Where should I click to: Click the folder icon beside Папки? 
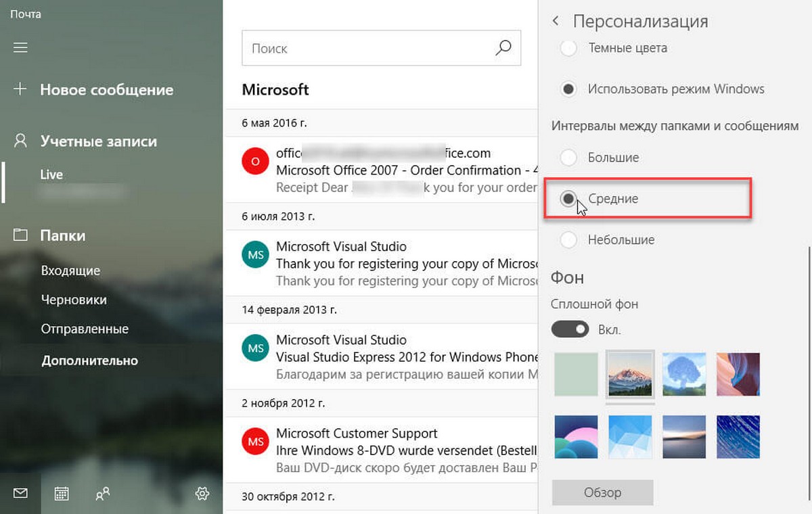coord(20,235)
